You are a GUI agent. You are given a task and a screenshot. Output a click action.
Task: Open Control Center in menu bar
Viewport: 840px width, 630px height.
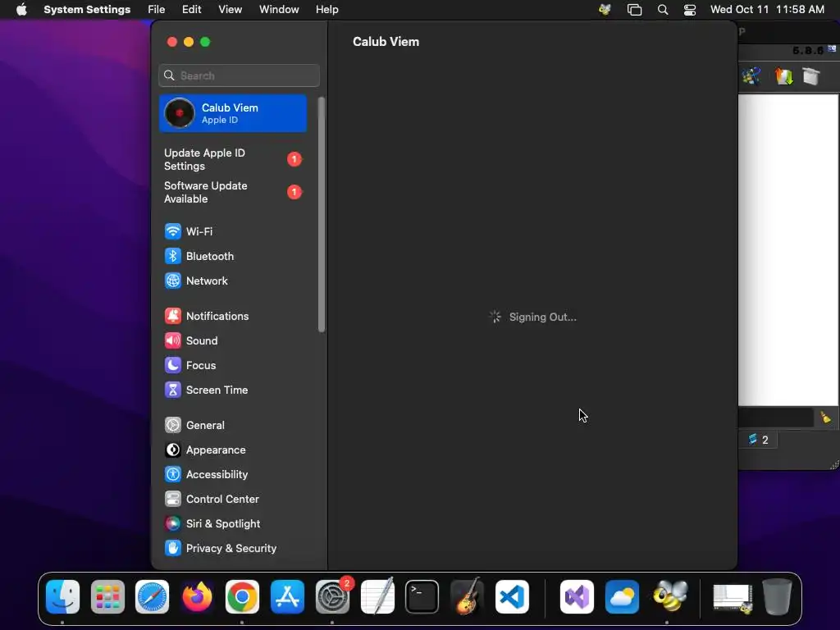coord(690,10)
